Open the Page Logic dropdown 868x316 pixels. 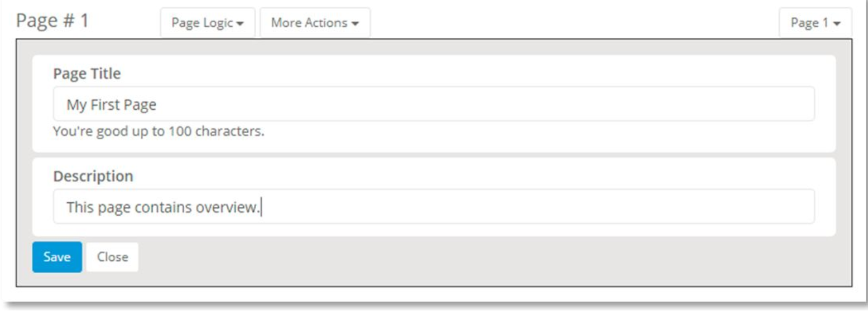[207, 23]
